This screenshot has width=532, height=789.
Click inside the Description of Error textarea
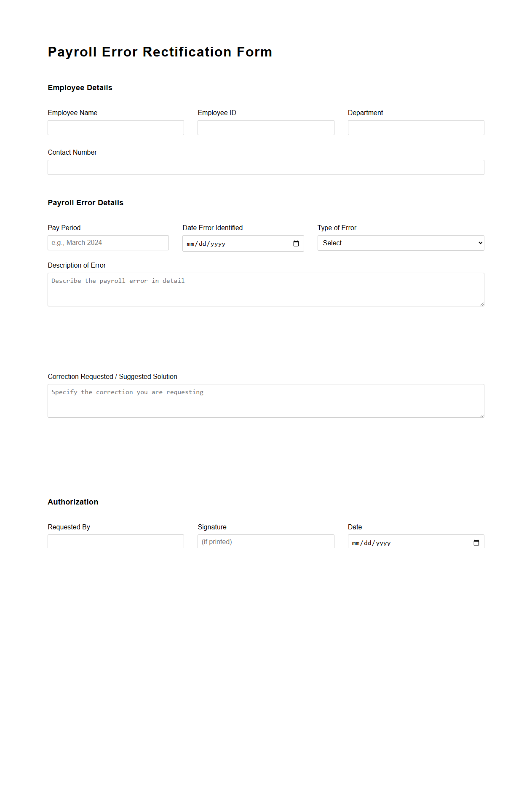pos(266,290)
